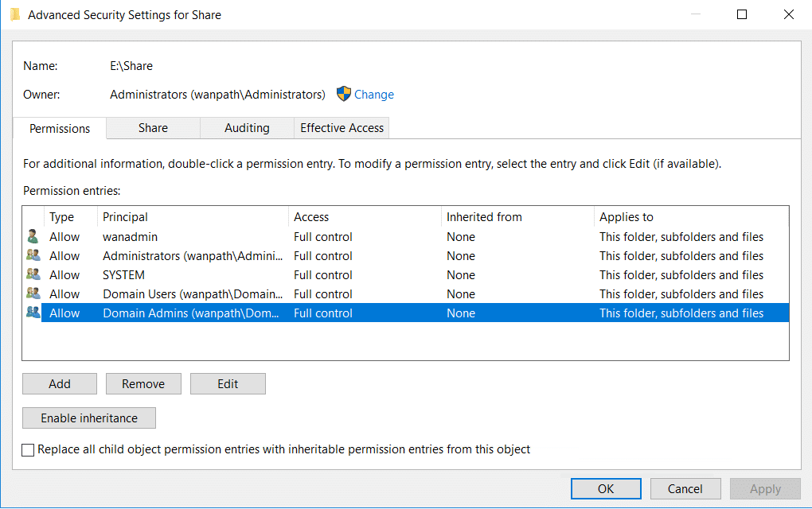Close the Advanced Security Settings window
This screenshot has width=812, height=509.
coord(789,14)
